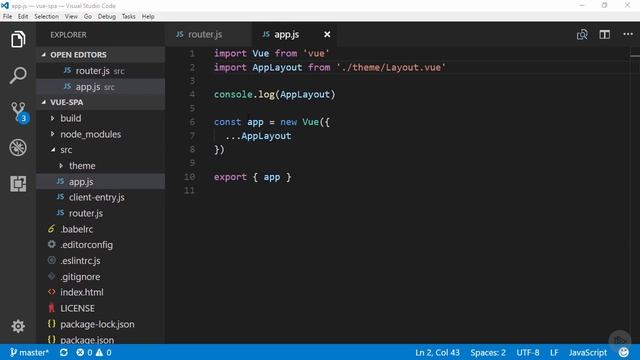Open the File menu
The height and width of the screenshot is (360, 640).
[7, 16]
